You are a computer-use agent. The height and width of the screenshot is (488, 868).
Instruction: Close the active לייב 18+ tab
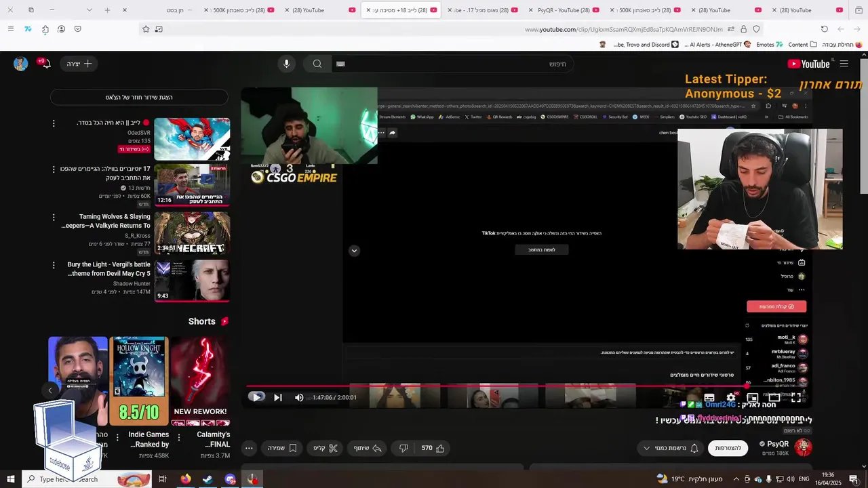coord(368,10)
